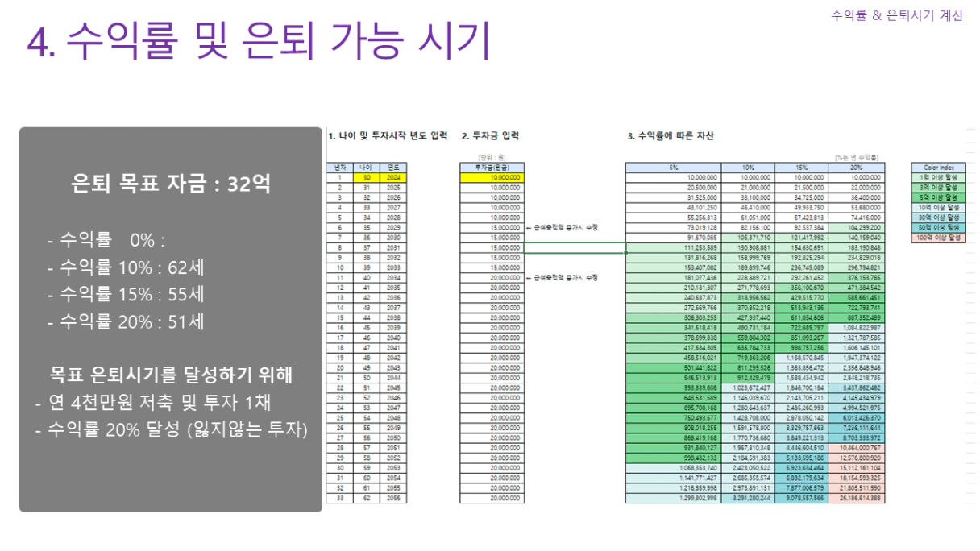The height and width of the screenshot is (551, 980).
Task: Select the yellow age cell '30'
Action: coord(366,176)
